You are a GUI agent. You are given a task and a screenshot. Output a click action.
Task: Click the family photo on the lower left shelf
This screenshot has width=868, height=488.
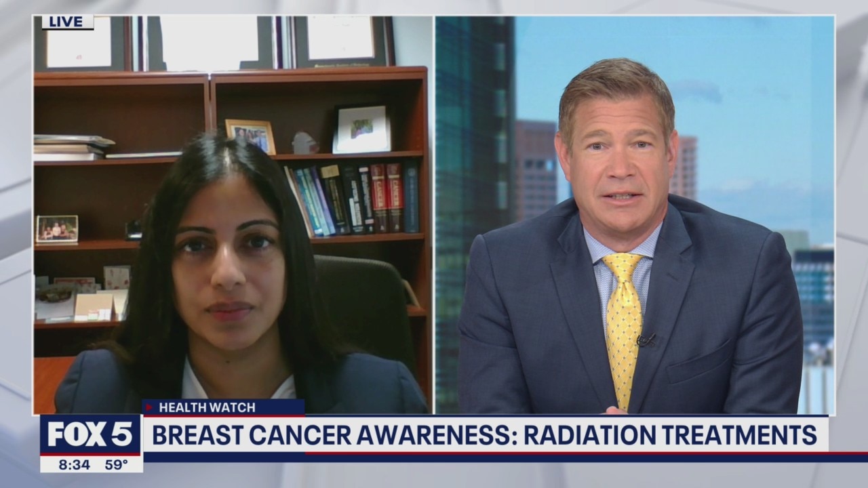57,229
